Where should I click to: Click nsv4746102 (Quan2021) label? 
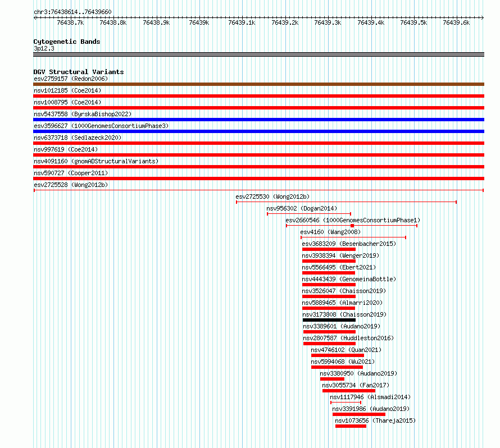[346, 350]
